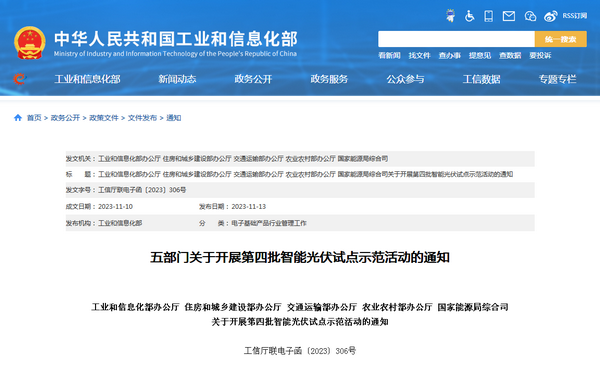The image size is (600, 376).
Task: Select the 要投诉 quick link
Action: click(x=540, y=55)
